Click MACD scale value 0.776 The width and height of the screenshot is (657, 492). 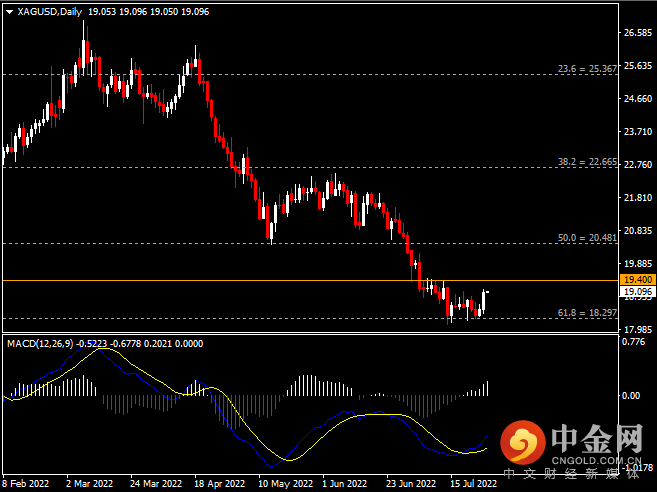pos(634,342)
